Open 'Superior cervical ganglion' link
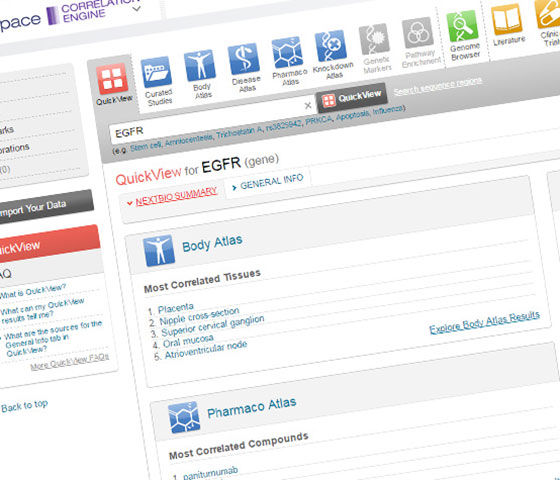 coord(213,326)
